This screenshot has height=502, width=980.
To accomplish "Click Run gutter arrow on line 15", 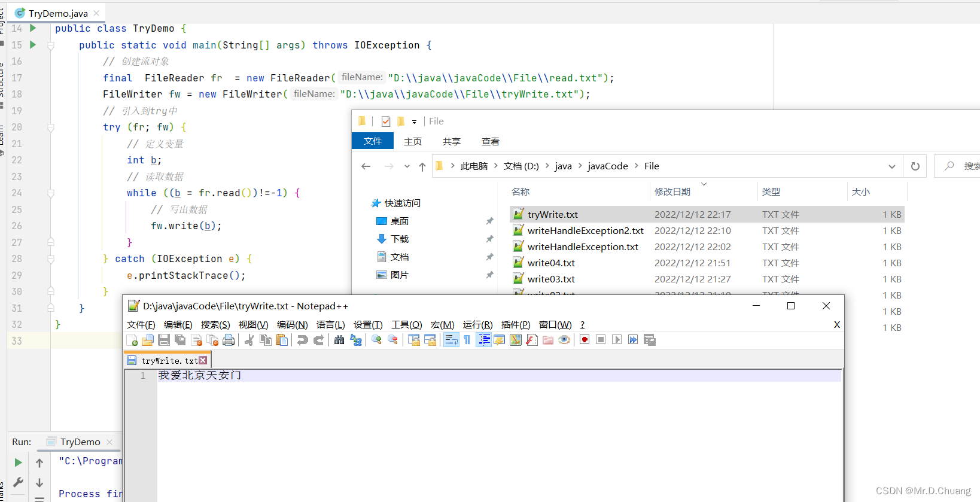I will (33, 45).
